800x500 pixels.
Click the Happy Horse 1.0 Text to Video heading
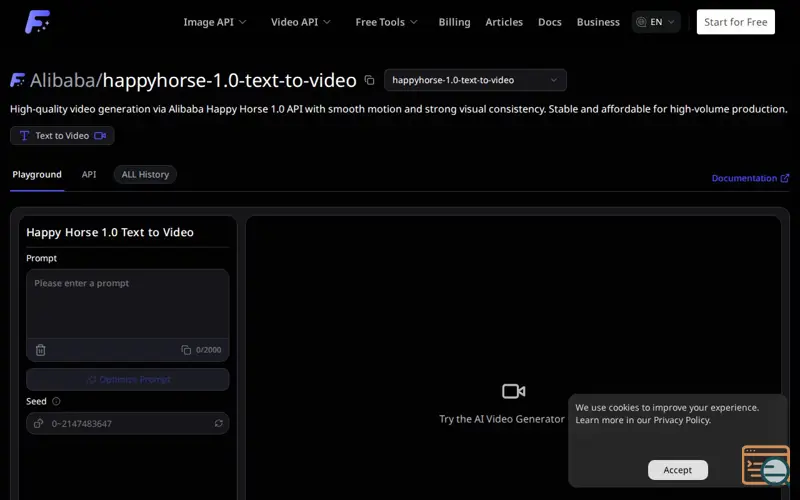[110, 232]
